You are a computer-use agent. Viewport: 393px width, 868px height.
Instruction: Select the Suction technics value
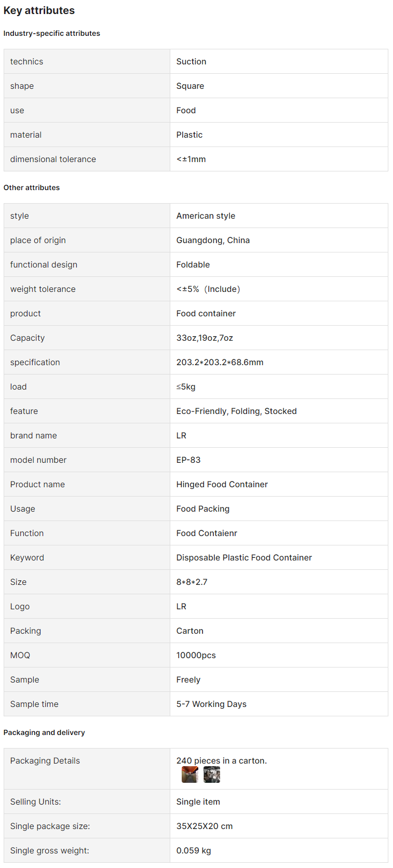[191, 61]
